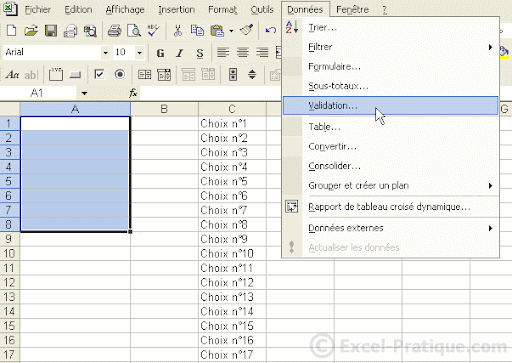512x363 pixels.
Task: Select column C header
Action: click(x=232, y=109)
